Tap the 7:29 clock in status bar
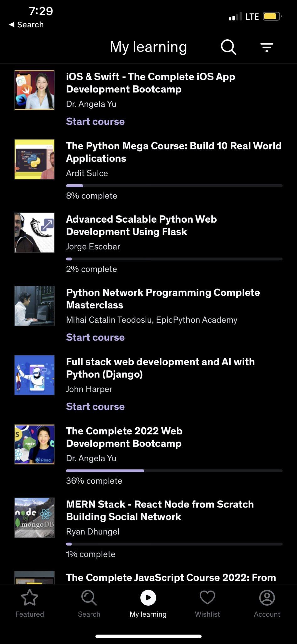This screenshot has height=644, width=297. (41, 11)
